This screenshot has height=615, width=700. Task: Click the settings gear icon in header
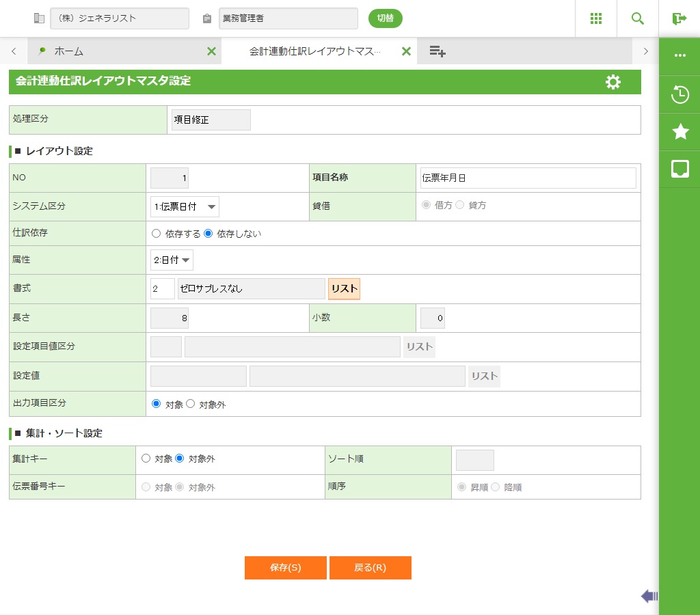coord(613,82)
